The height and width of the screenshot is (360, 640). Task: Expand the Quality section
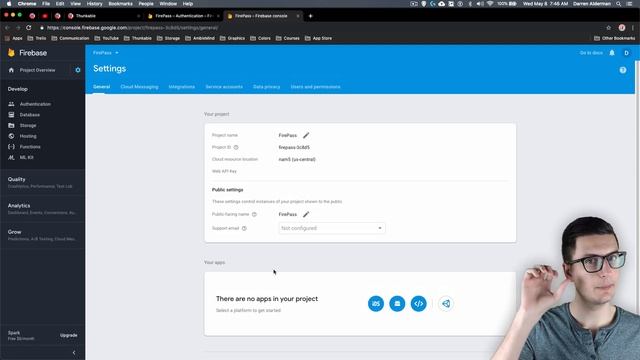[x=42, y=182]
